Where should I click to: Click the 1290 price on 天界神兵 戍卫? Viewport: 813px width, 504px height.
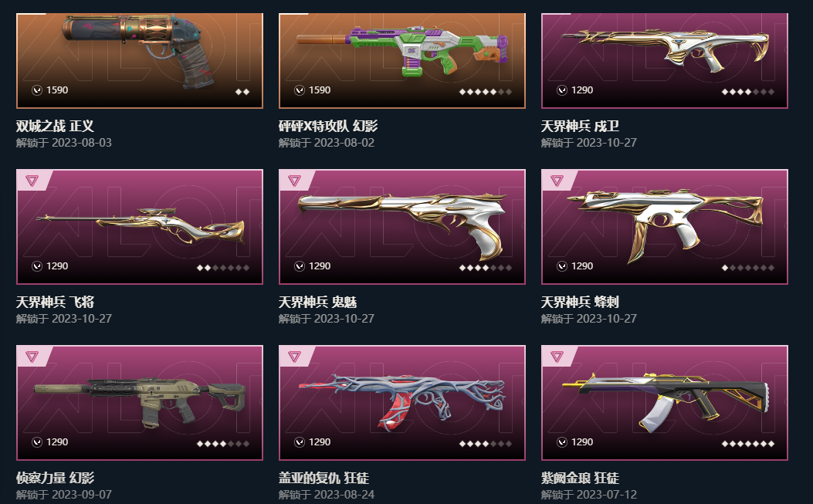click(x=581, y=90)
